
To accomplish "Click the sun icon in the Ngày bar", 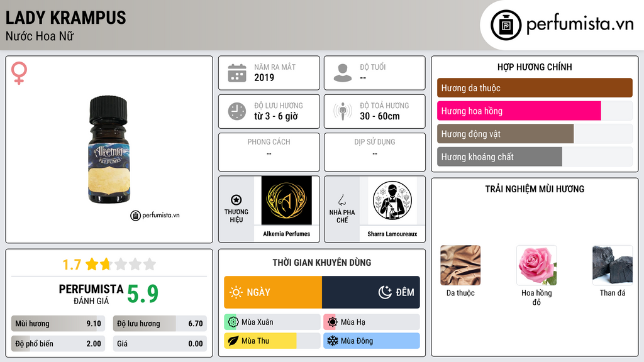I will tap(236, 292).
